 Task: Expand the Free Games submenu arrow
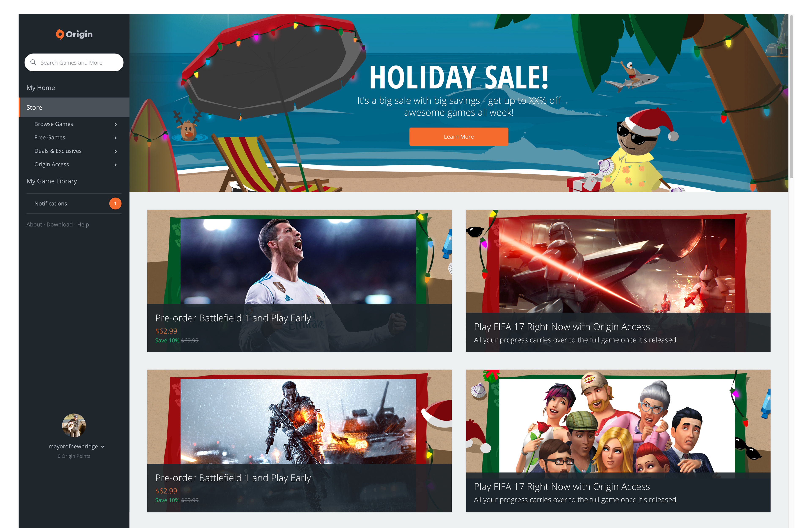coord(116,138)
